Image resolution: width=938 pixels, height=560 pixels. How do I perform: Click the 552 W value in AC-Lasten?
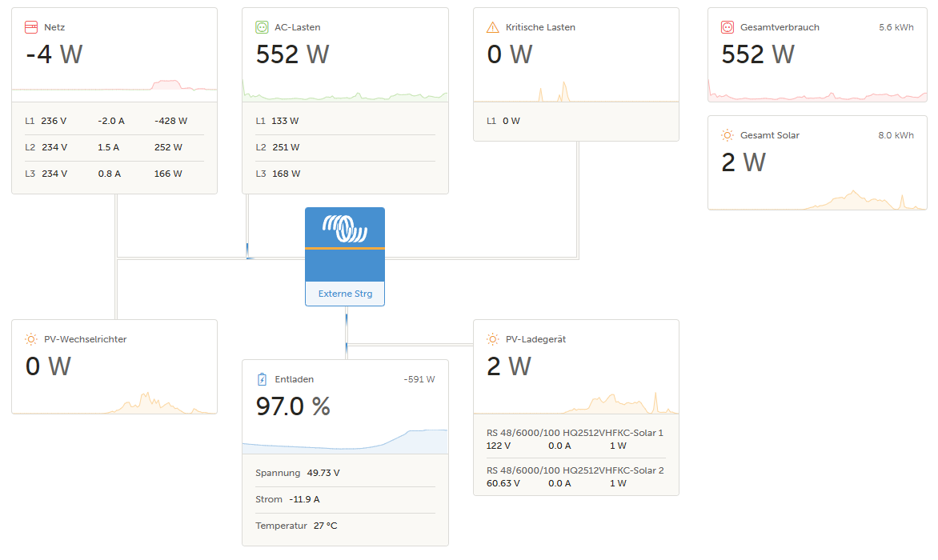coord(293,54)
